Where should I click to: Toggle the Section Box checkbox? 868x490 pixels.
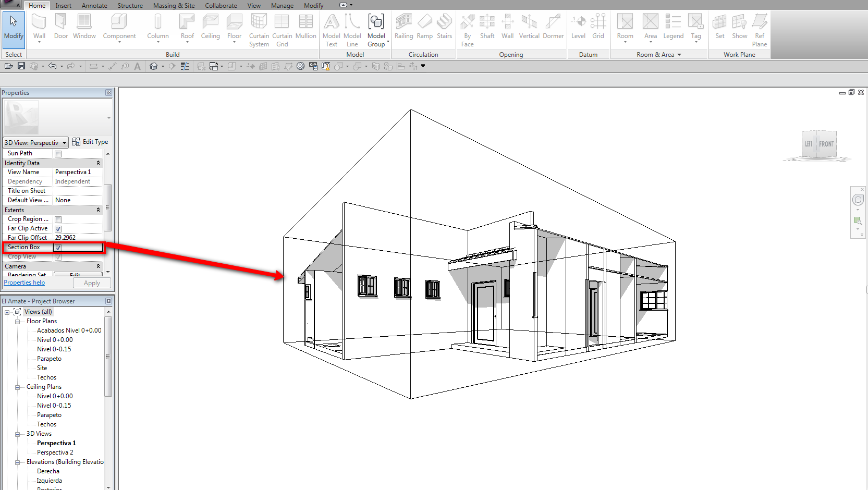pos(58,248)
